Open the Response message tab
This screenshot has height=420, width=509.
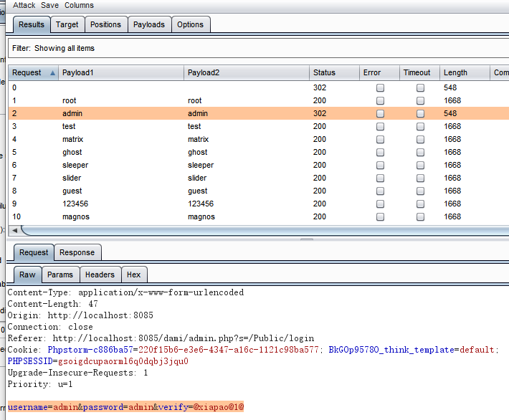pyautogui.click(x=77, y=252)
